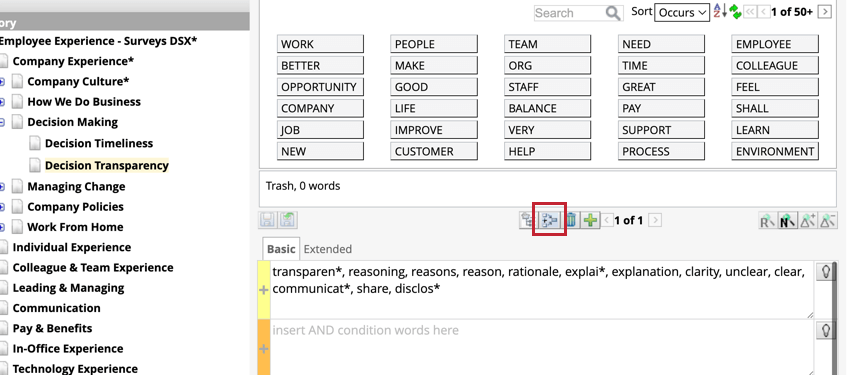Screen dimensions: 850x375
Task: Go to next rule arrow beside 1 of 1
Action: pos(655,221)
